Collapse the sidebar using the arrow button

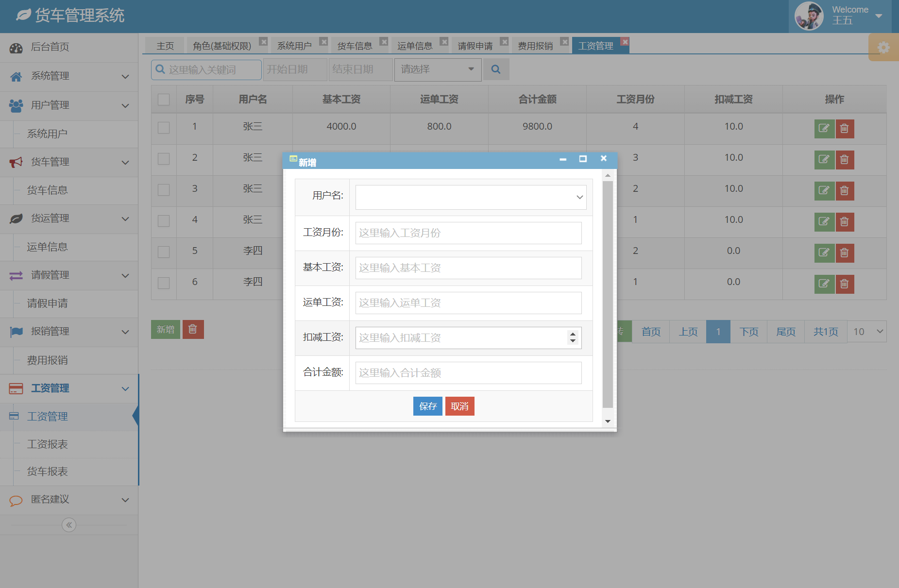point(68,525)
